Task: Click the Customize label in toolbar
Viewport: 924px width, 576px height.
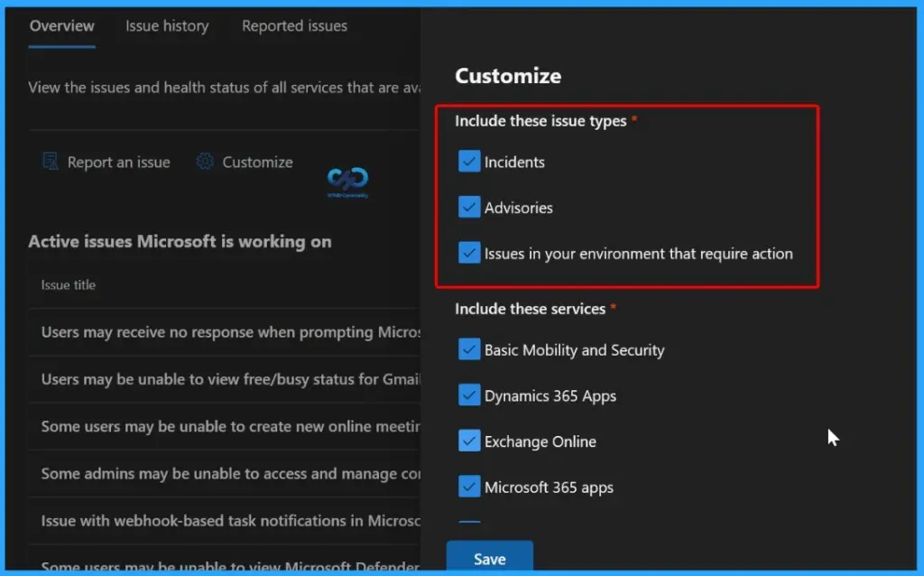Action: [x=257, y=163]
